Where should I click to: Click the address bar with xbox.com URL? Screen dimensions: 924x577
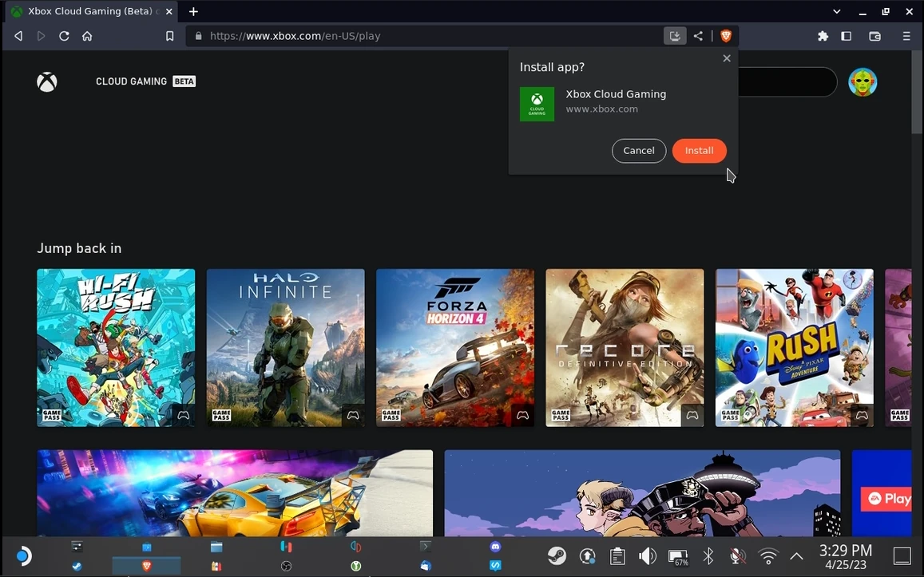424,36
